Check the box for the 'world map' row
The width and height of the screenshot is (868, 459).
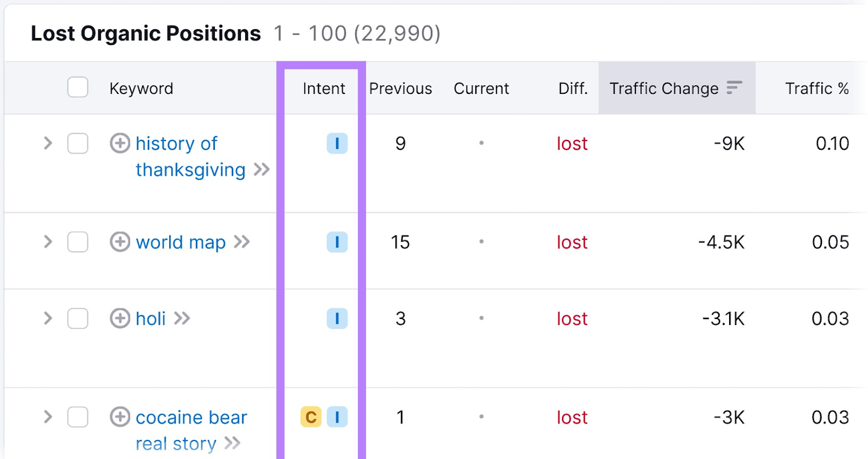pos(78,242)
